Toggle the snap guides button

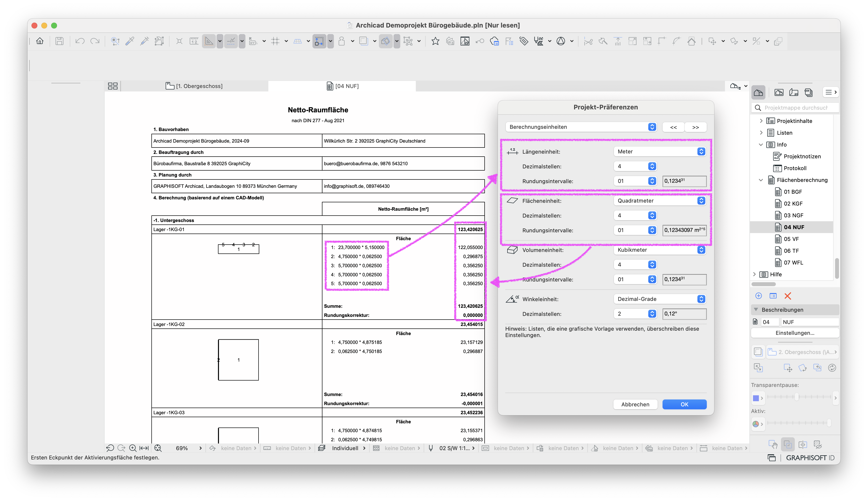coord(231,41)
